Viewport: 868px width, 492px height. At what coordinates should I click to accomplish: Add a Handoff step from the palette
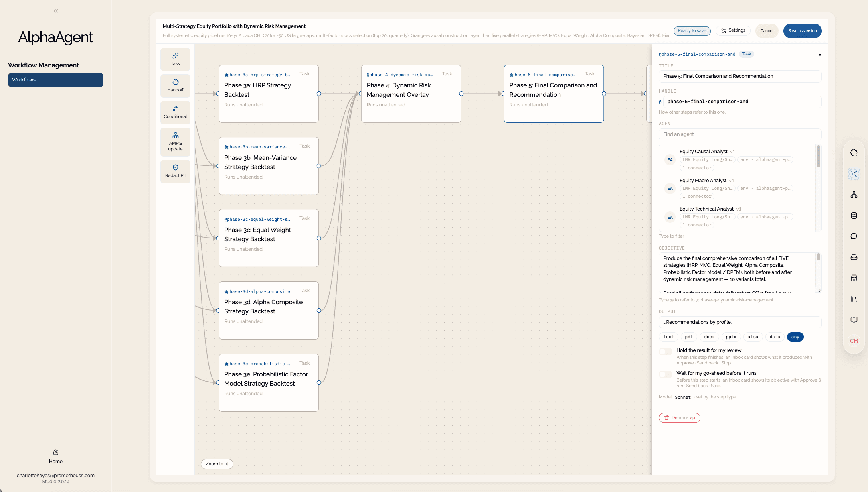(x=175, y=85)
